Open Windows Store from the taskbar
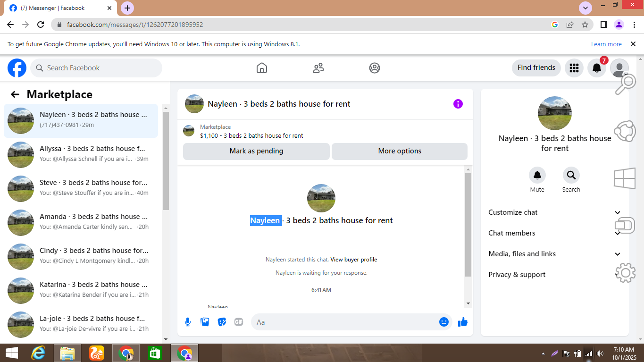Viewport: 644px width, 362px height. 155,353
